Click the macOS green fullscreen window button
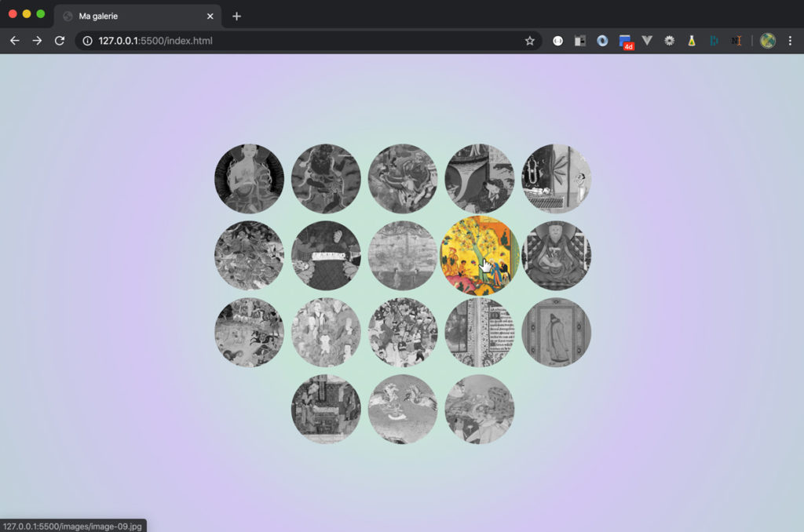Screen dimensions: 804x532 point(41,14)
